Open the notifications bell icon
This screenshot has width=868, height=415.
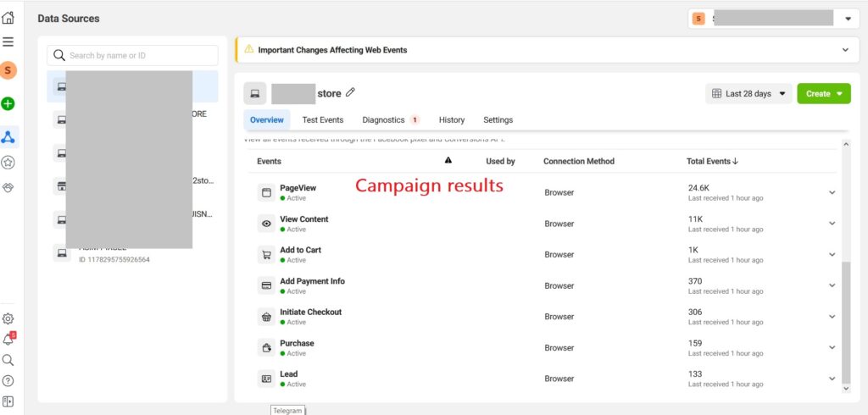pos(8,339)
